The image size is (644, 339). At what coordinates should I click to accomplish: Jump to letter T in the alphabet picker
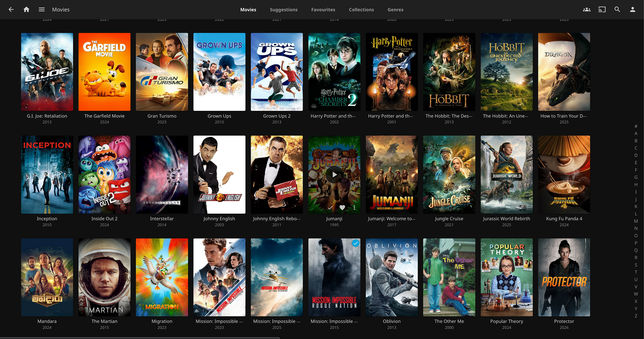point(636,272)
